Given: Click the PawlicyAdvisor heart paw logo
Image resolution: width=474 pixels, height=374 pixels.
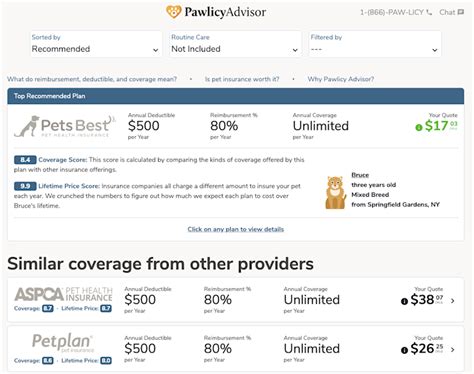Looking at the screenshot, I should tap(174, 12).
